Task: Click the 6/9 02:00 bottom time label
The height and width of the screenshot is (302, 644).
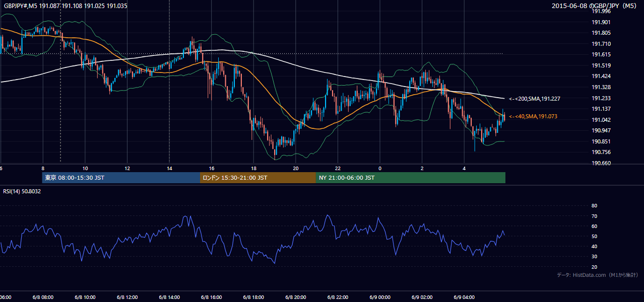Action: (421, 297)
